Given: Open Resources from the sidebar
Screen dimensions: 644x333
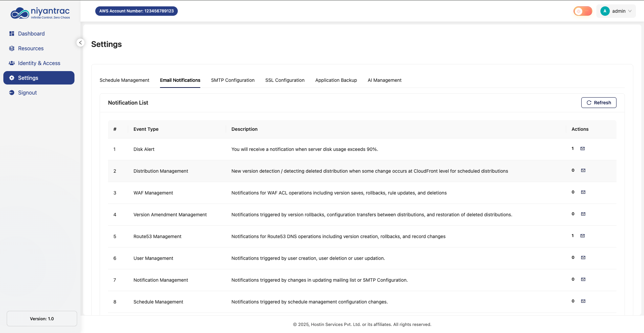Looking at the screenshot, I should [31, 48].
